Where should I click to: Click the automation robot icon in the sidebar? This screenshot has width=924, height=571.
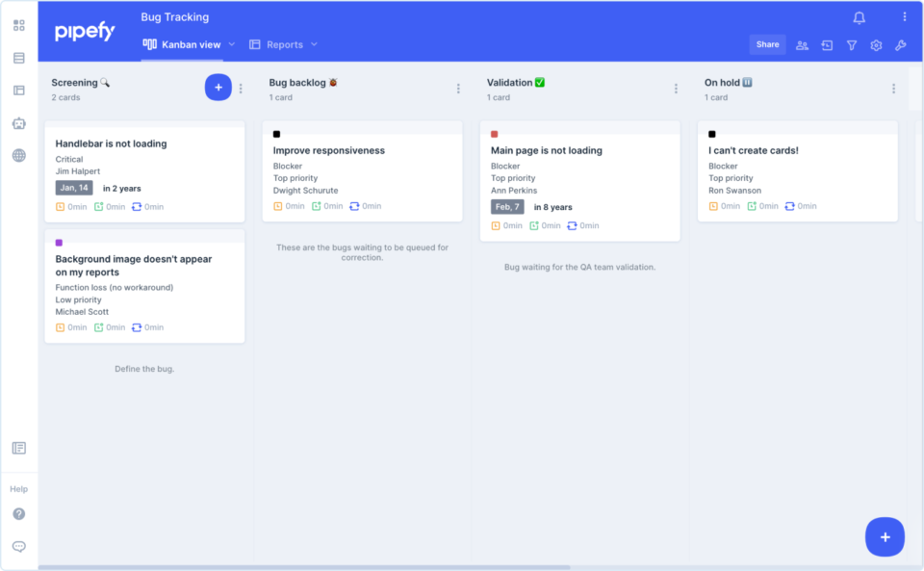pos(18,122)
